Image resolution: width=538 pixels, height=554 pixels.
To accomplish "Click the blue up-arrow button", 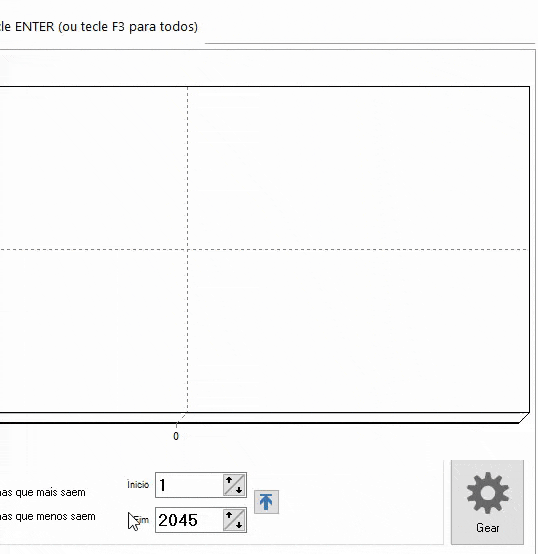I will [x=266, y=502].
